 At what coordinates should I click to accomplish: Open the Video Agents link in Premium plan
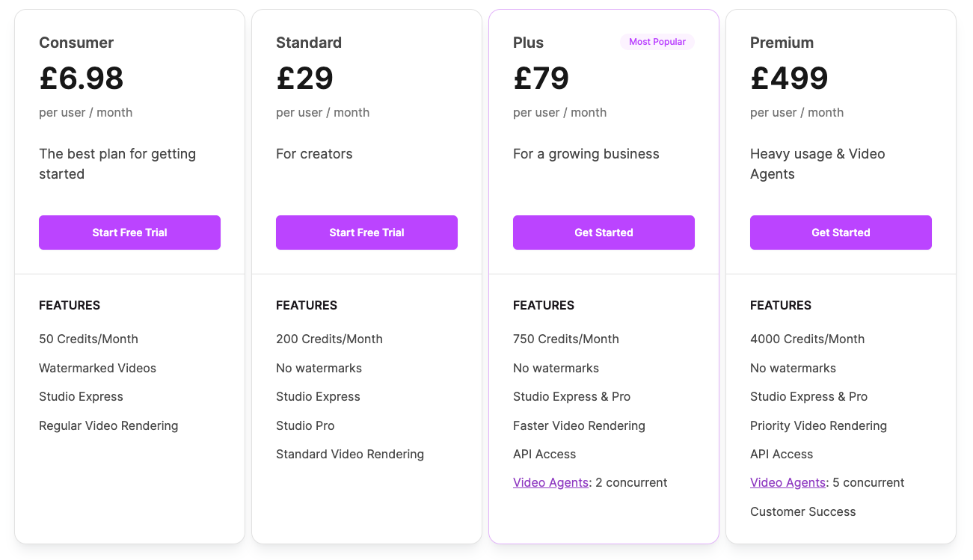pos(788,482)
